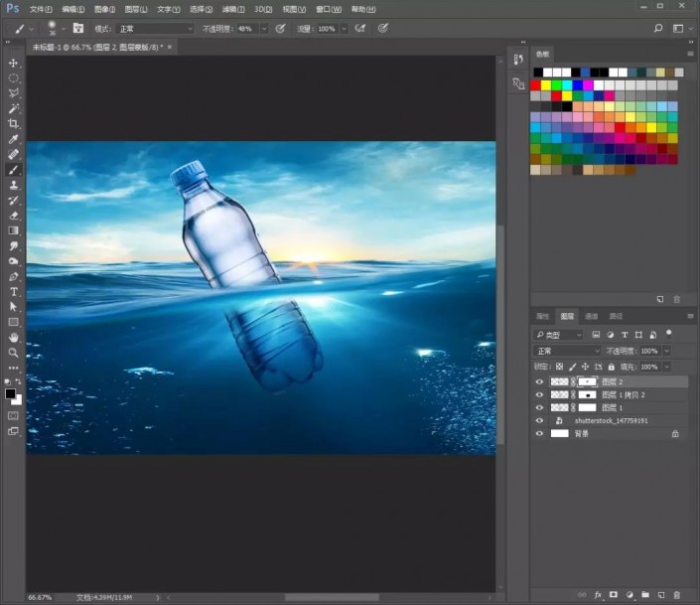The width and height of the screenshot is (700, 605).
Task: Switch to the 路径 tab
Action: (x=616, y=316)
